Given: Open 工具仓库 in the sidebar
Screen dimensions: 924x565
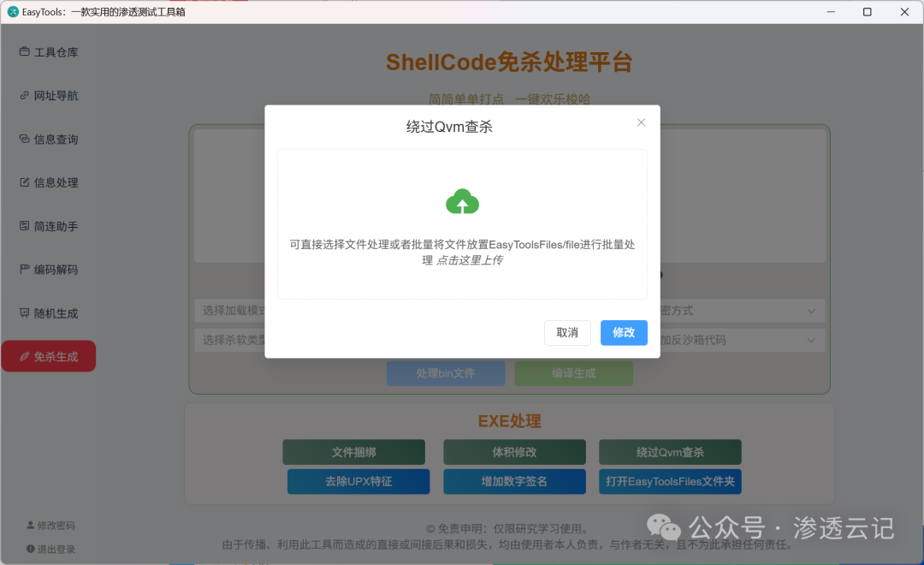Looking at the screenshot, I should [48, 52].
